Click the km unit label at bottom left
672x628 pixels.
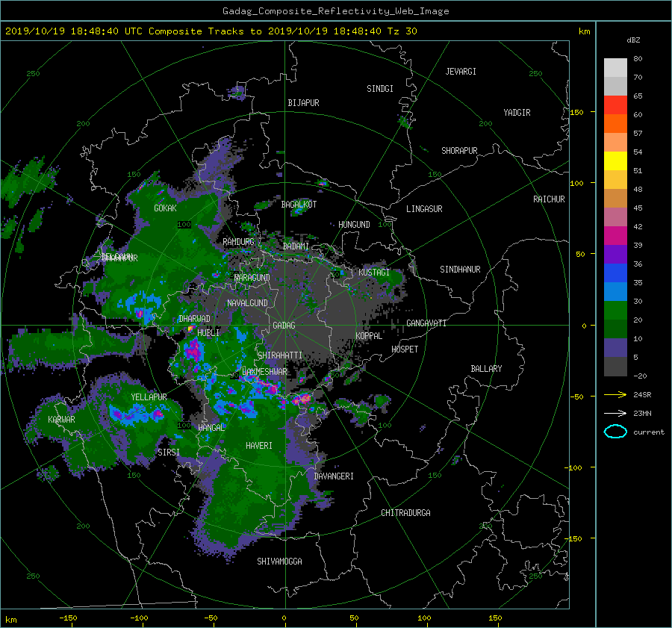coord(10,620)
